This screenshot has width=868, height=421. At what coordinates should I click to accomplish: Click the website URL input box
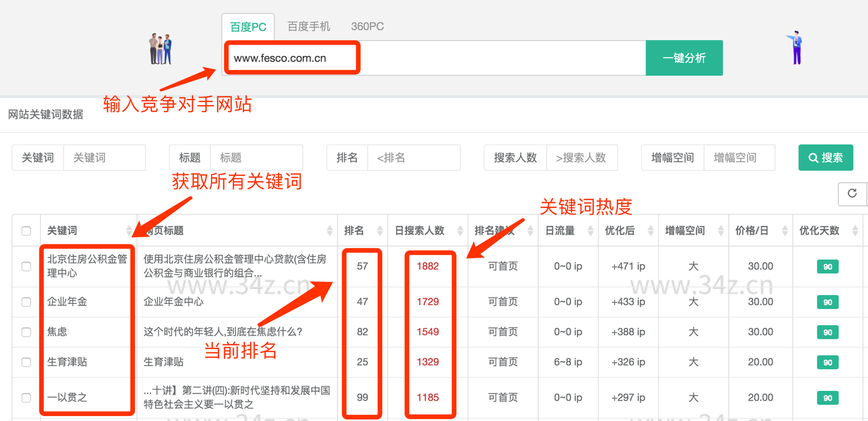[434, 58]
